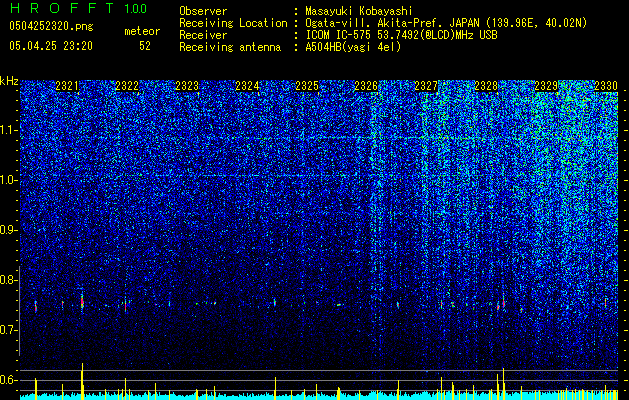629x400 pixels.
Task: Click the Receiving Location value text
Action: coord(446,23)
